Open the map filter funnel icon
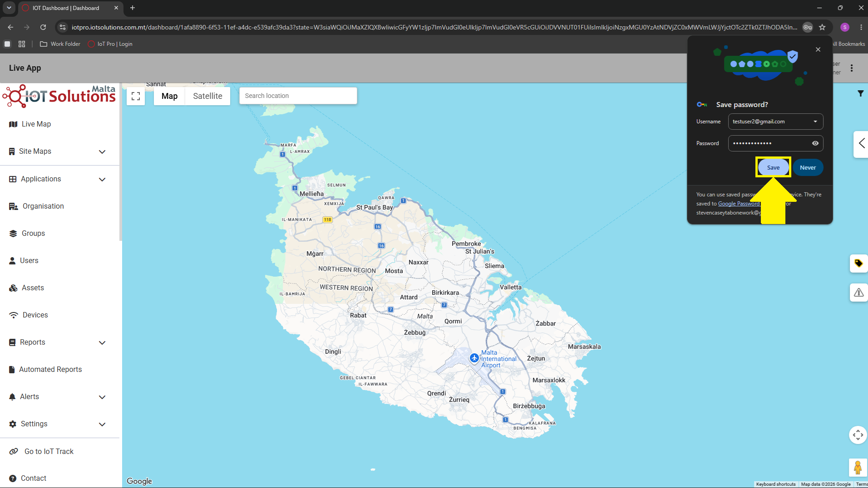868x488 pixels. 860,93
